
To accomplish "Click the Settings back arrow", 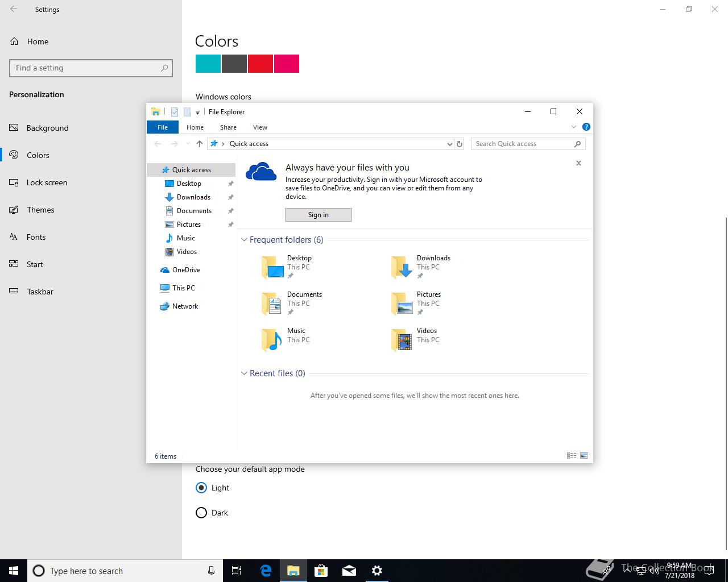I will pyautogui.click(x=14, y=9).
